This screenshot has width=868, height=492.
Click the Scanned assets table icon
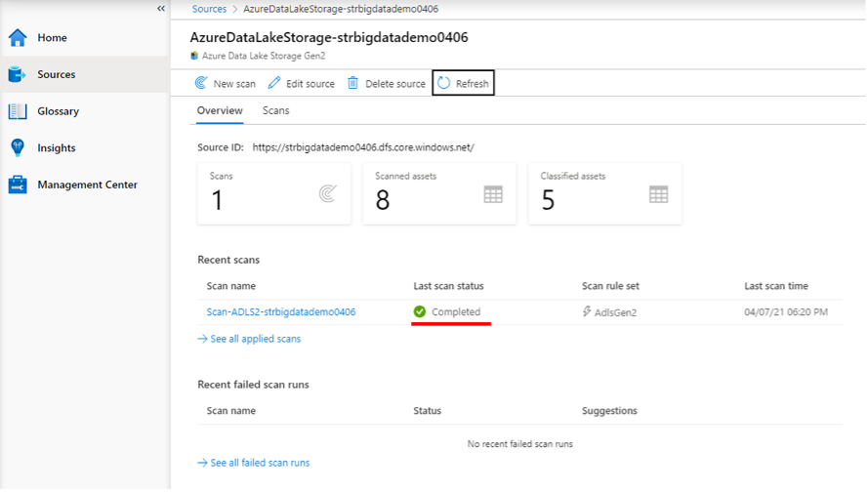pos(493,194)
